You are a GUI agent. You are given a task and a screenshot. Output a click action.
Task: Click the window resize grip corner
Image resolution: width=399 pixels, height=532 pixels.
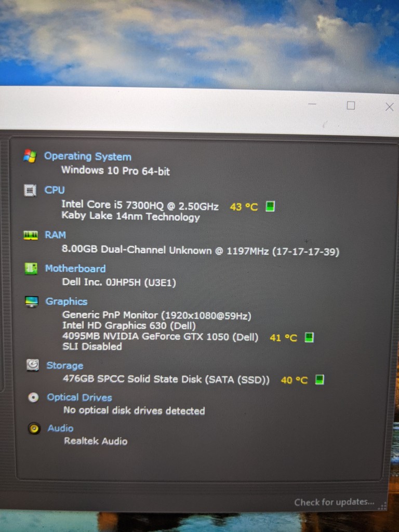(382, 506)
